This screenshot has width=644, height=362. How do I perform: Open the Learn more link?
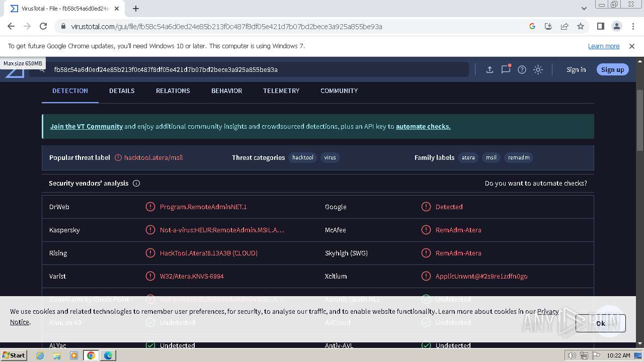(x=604, y=46)
